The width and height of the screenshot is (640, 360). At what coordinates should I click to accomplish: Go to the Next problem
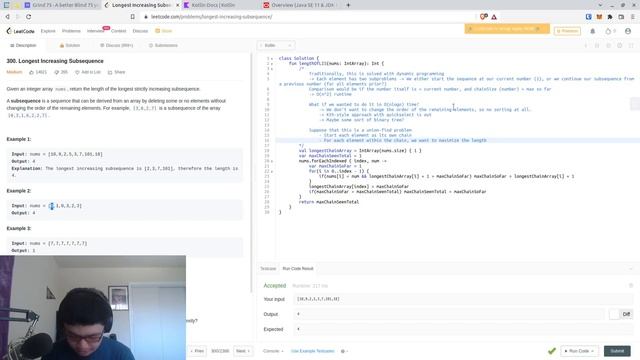pos(242,351)
